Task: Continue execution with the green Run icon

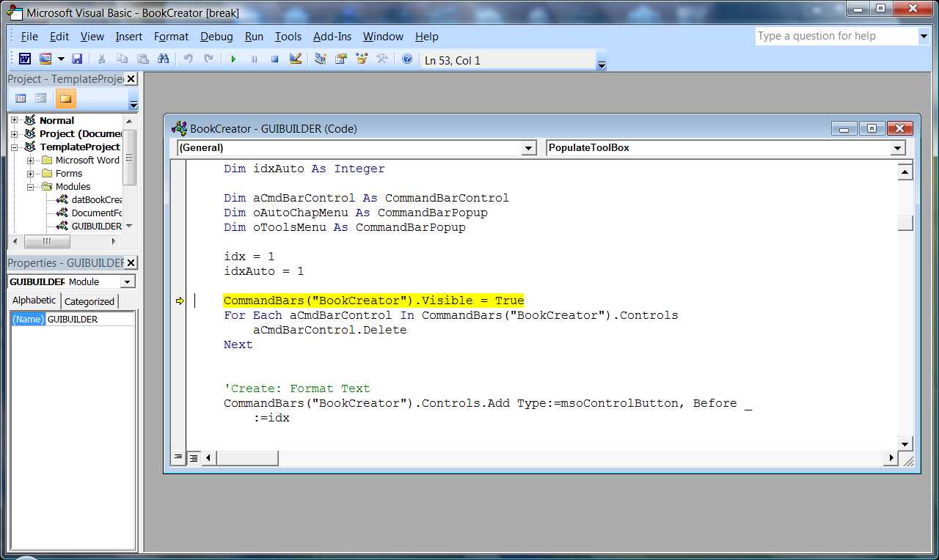Action: click(x=233, y=59)
